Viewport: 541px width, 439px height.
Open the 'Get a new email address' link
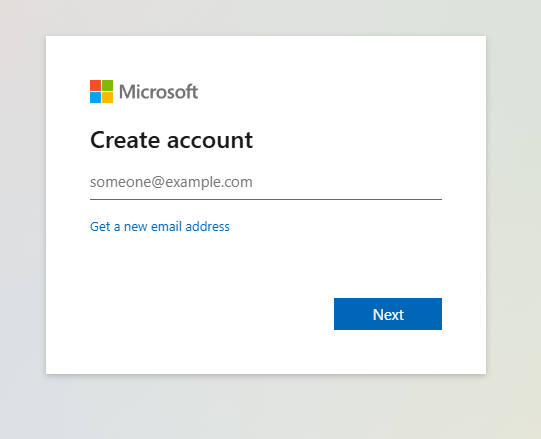[x=160, y=227]
